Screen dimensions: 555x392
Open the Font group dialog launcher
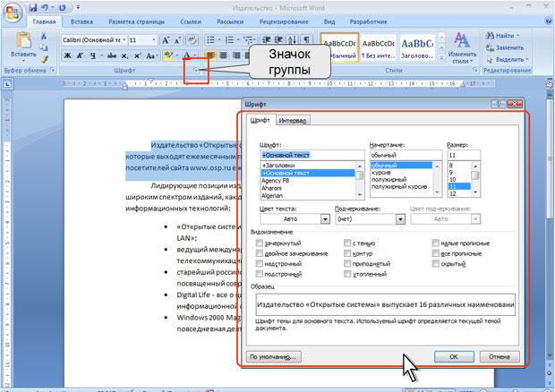[x=195, y=70]
